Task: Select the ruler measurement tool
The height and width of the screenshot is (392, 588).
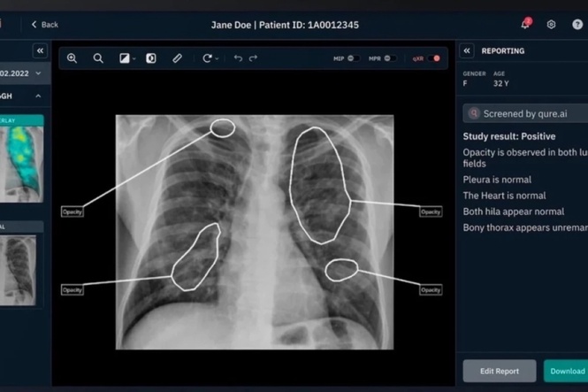Action: click(177, 58)
